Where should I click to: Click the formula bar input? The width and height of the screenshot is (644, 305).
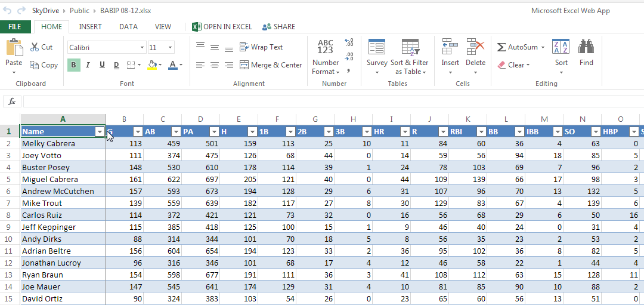click(x=333, y=101)
